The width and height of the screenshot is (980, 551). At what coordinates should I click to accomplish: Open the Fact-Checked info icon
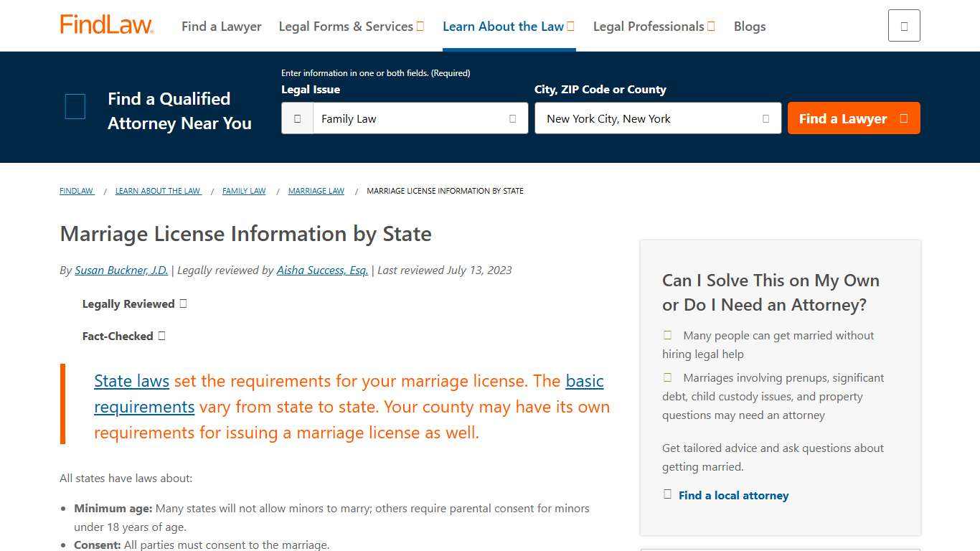point(162,335)
